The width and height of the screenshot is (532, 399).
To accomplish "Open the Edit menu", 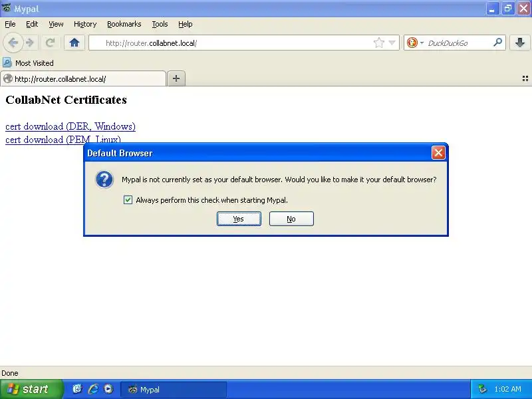I will point(32,24).
